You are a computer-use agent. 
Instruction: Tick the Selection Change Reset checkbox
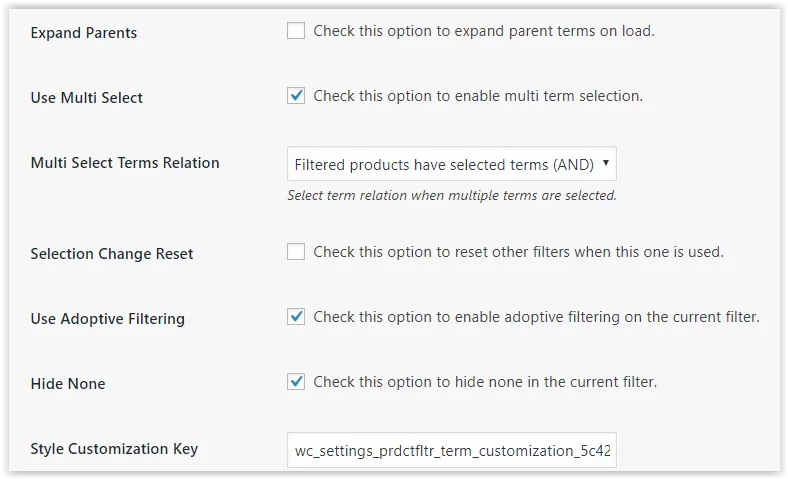click(296, 251)
